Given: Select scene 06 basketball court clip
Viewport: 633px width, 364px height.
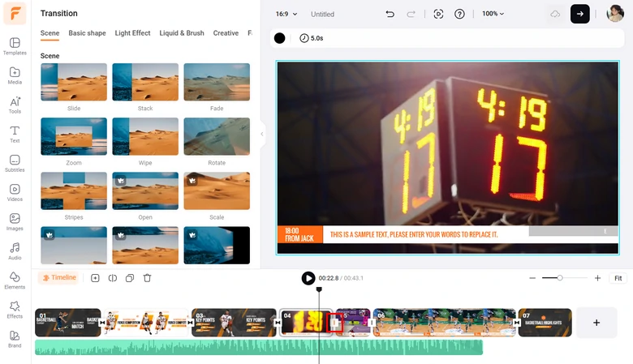Looking at the screenshot, I should coord(444,323).
